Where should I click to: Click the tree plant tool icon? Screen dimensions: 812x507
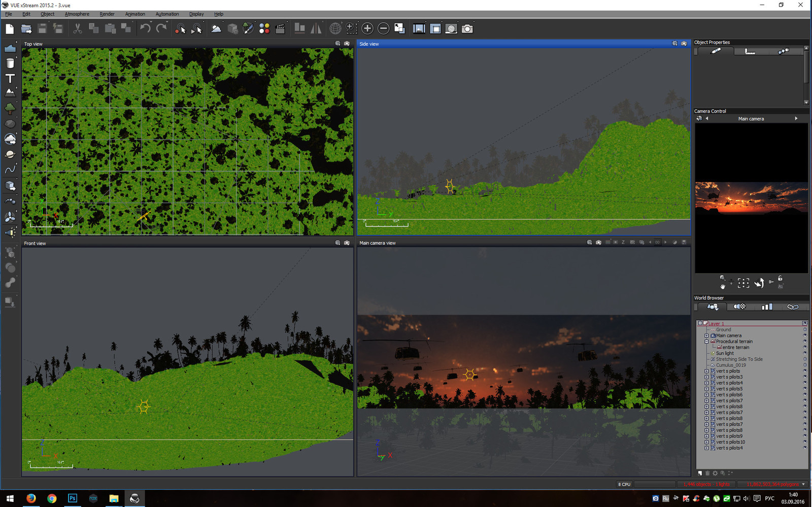pos(10,109)
